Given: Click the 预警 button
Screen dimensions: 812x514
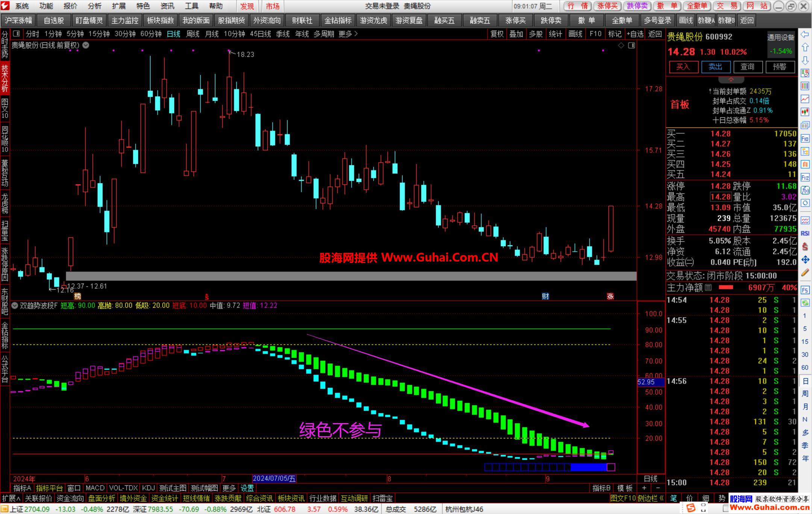Looking at the screenshot, I should click(x=780, y=67).
